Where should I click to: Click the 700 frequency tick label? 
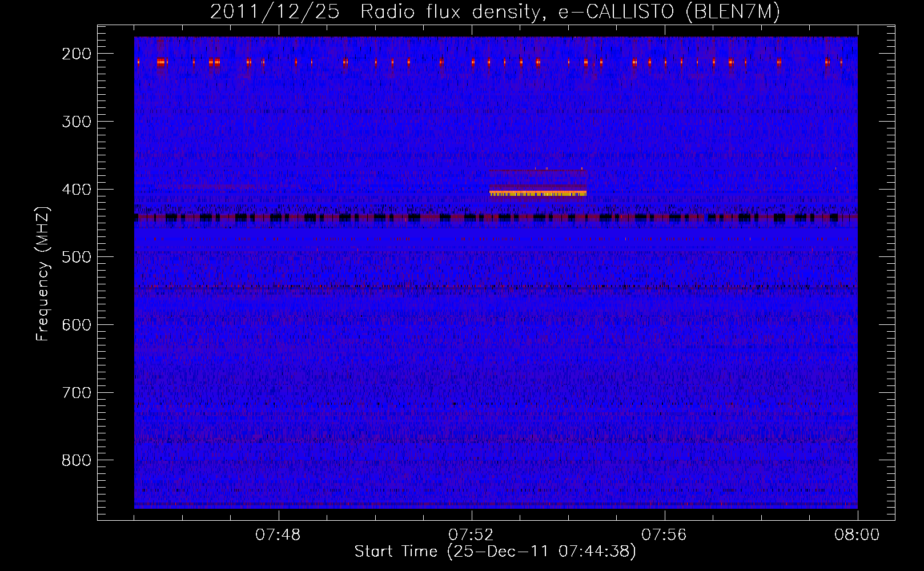click(x=77, y=393)
